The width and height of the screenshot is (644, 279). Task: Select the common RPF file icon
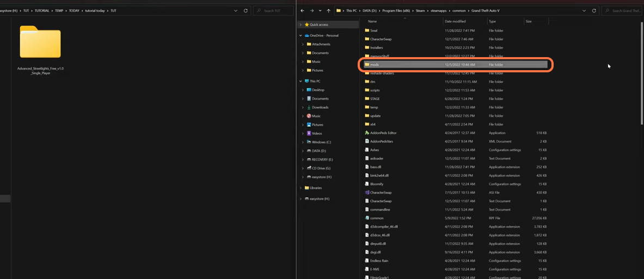click(x=367, y=218)
